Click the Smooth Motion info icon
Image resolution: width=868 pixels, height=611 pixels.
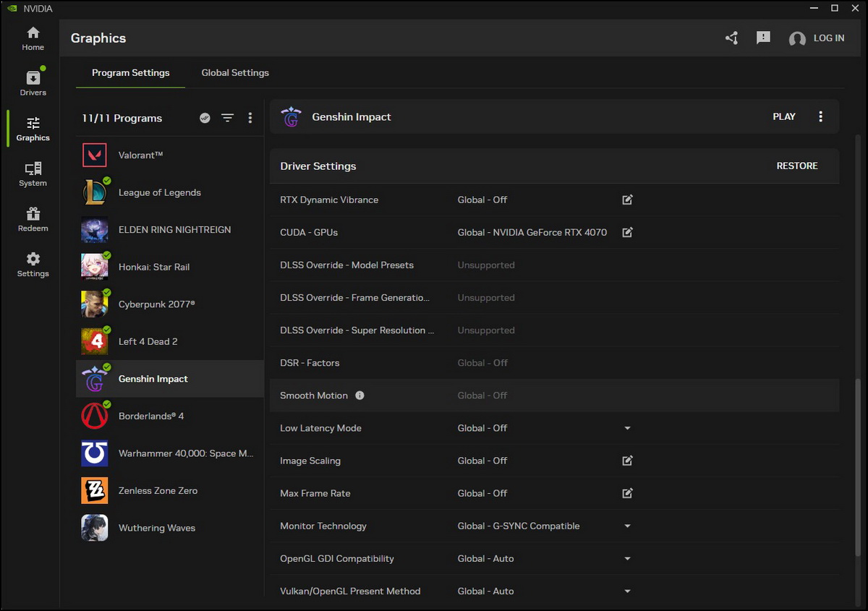[x=360, y=396]
